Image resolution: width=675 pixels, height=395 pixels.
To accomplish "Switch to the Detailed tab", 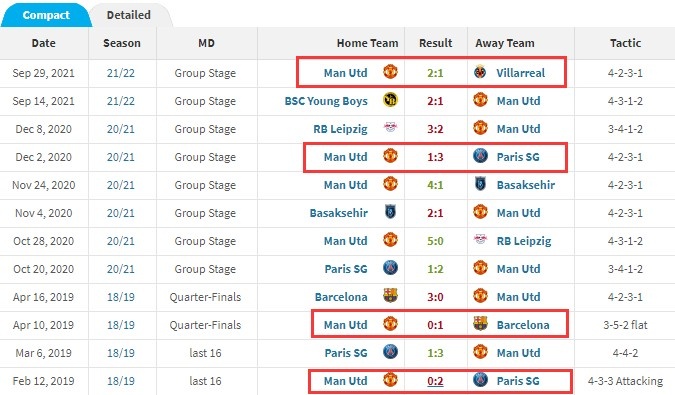I will [128, 15].
